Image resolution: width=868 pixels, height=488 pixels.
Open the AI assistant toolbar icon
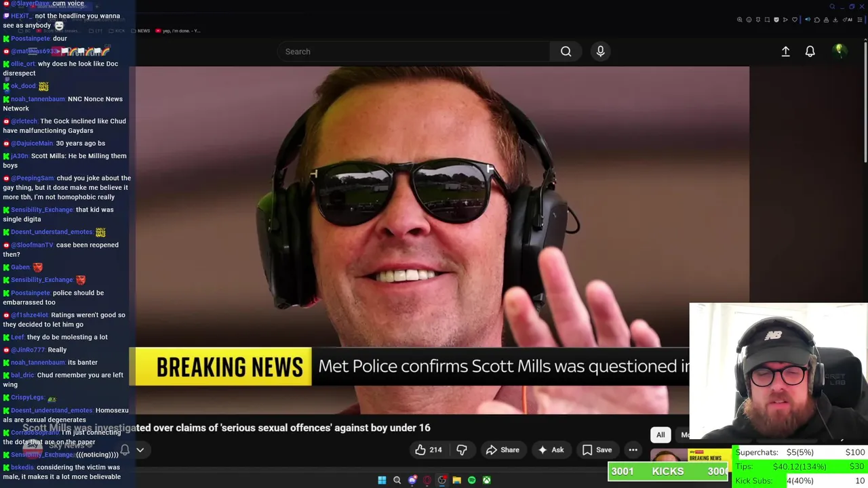pos(847,20)
